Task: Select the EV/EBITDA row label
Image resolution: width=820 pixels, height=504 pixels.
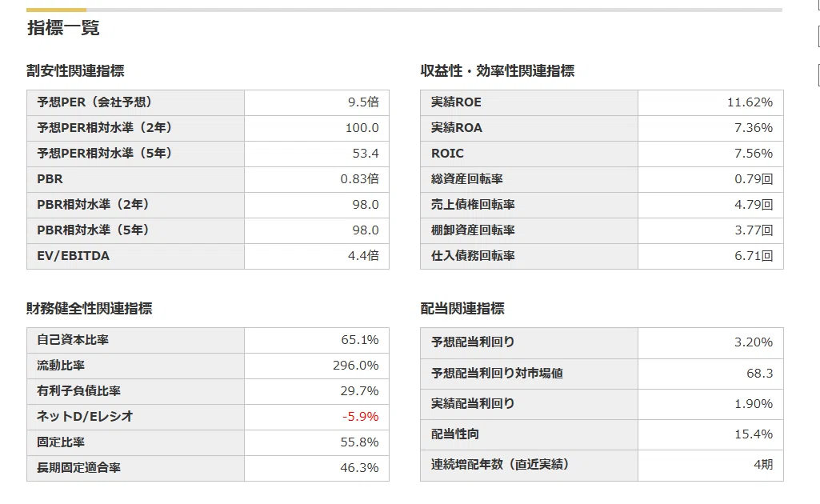Action: pos(74,256)
